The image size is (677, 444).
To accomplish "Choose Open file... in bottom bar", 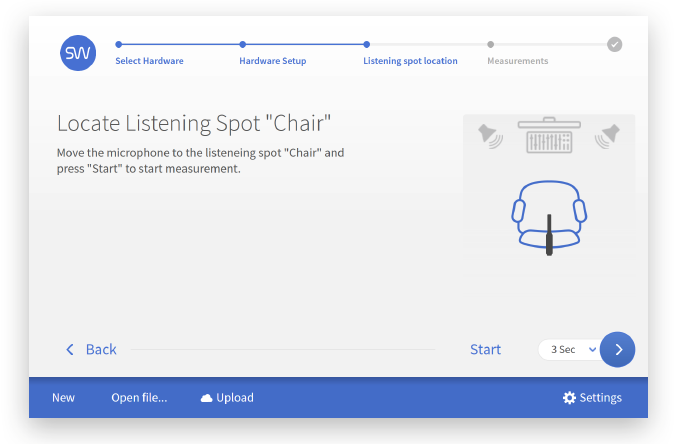I will pyautogui.click(x=139, y=398).
